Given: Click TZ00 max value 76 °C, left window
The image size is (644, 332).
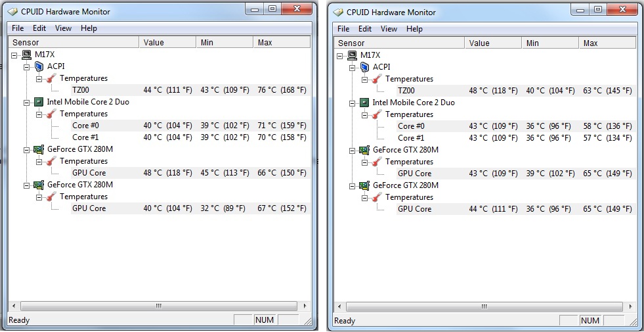Looking at the screenshot, I should coord(282,90).
